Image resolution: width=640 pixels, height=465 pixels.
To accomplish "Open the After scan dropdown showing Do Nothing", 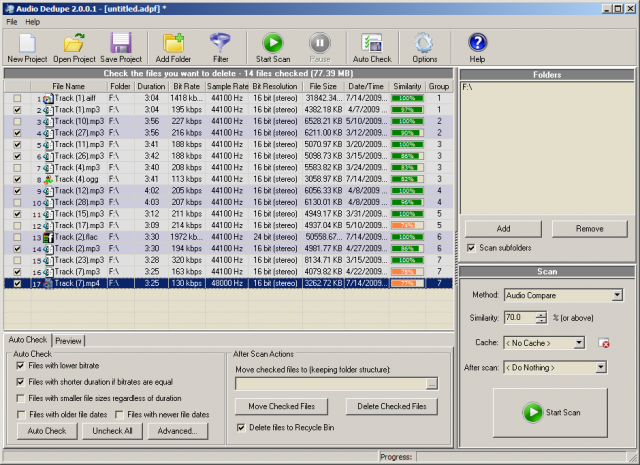I will 600,367.
